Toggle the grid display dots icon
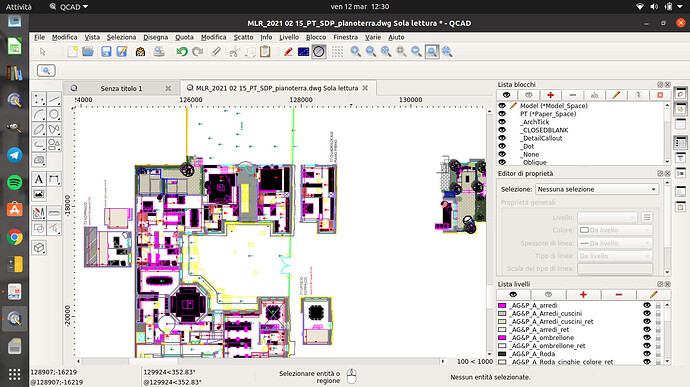 pos(337,52)
